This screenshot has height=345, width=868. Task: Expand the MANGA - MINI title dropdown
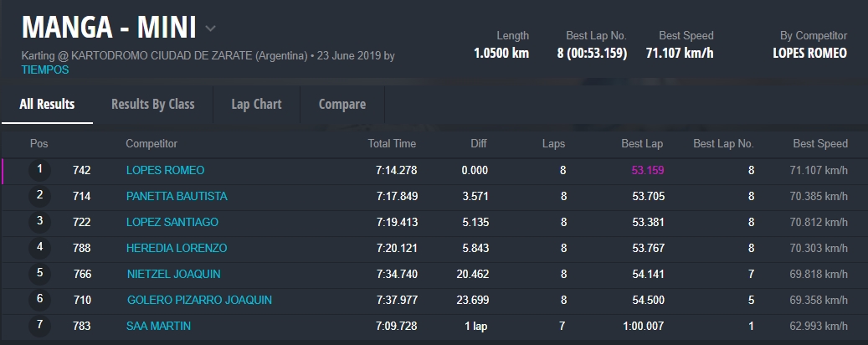210,28
